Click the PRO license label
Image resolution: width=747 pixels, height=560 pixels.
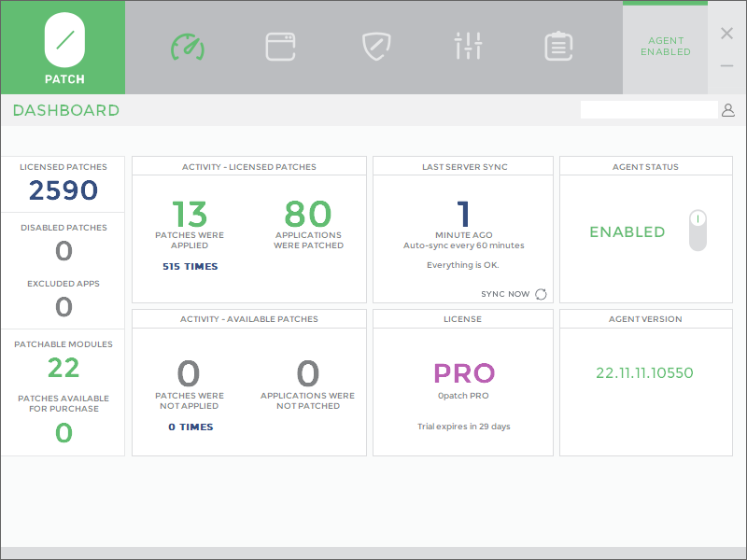[464, 372]
